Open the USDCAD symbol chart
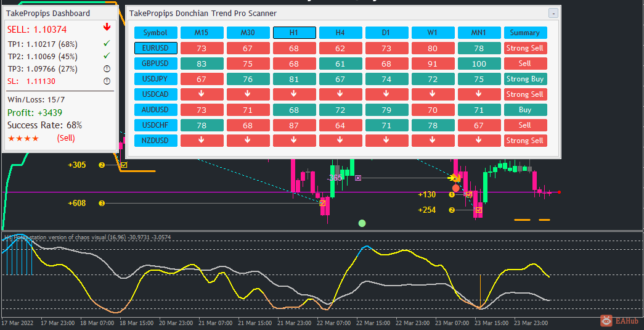Screen dimensions: 644x330 156,94
